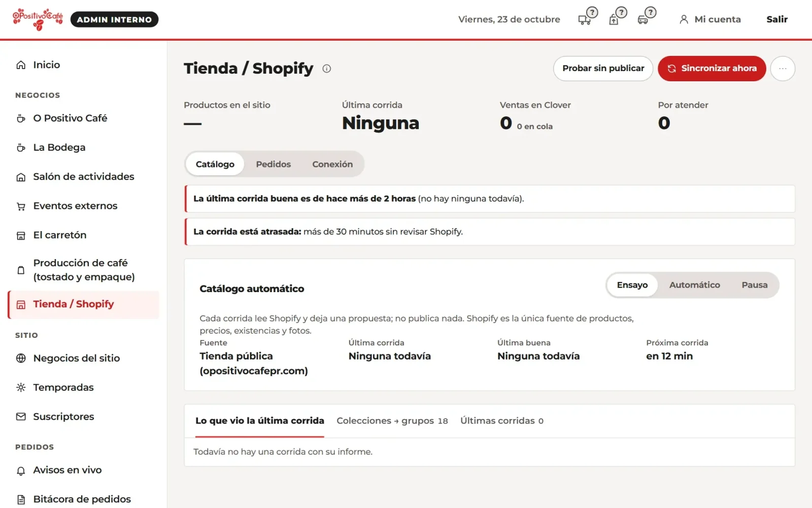Open Temporadas in the sidebar
The width and height of the screenshot is (812, 508).
83,387
